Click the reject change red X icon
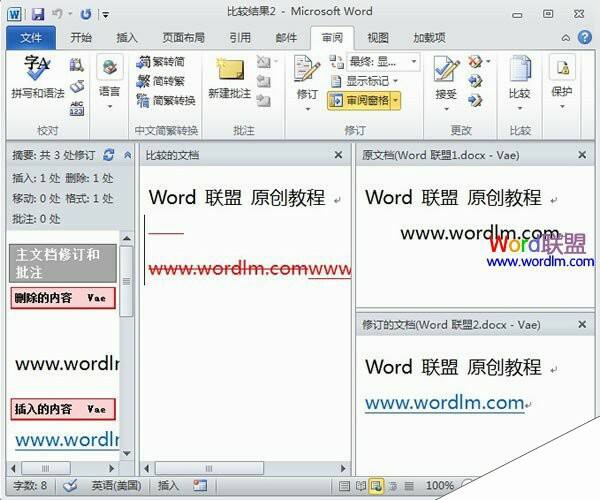Screen dimensions: 600x500 [475, 62]
